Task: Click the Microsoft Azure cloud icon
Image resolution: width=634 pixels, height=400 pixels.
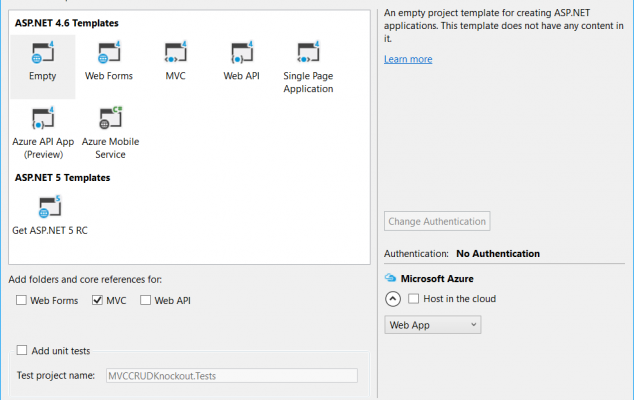Action: (390, 278)
